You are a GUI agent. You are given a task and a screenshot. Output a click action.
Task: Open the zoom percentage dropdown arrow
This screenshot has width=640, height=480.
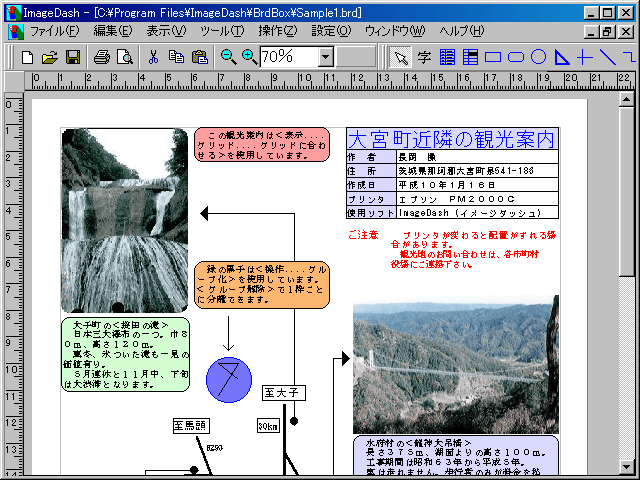(x=325, y=57)
